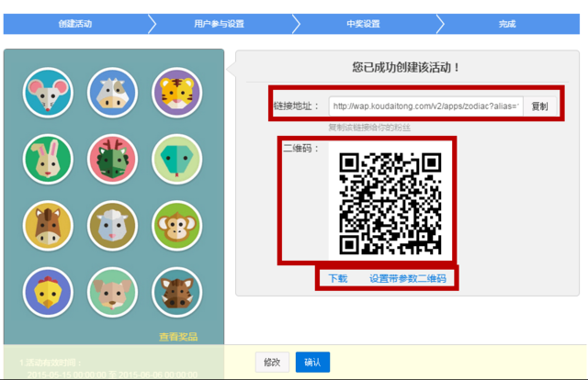Switch to the 中奖设置 step
This screenshot has width=588, height=380.
pyautogui.click(x=363, y=24)
